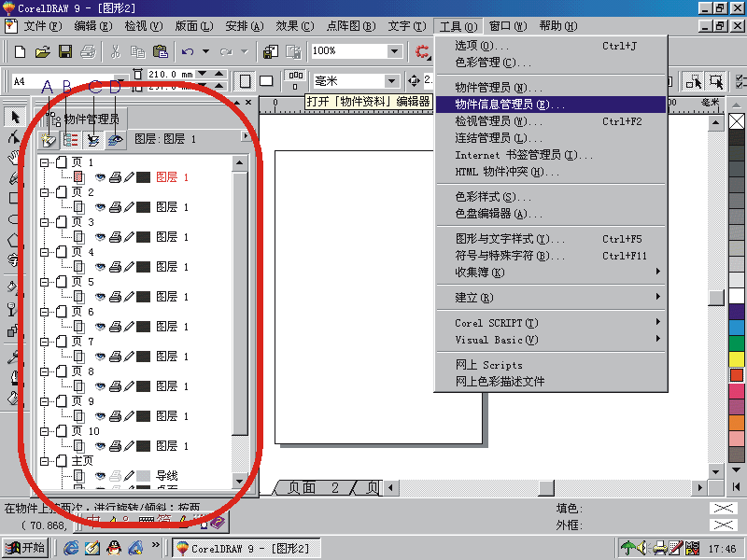Close the Object Manager docker
The image size is (747, 560).
[x=248, y=103]
